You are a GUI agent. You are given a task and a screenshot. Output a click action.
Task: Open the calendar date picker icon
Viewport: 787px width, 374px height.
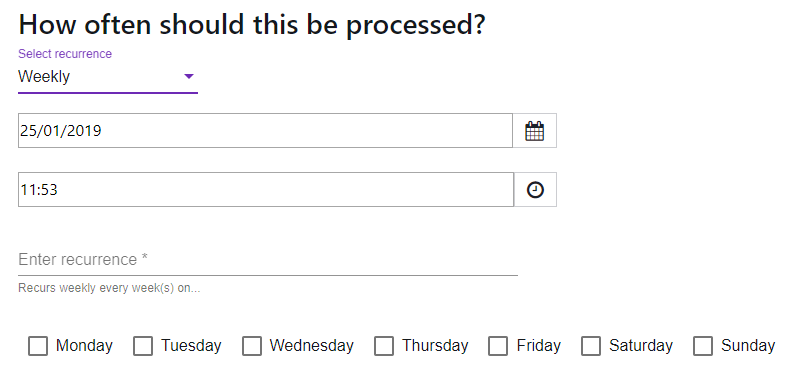click(535, 131)
